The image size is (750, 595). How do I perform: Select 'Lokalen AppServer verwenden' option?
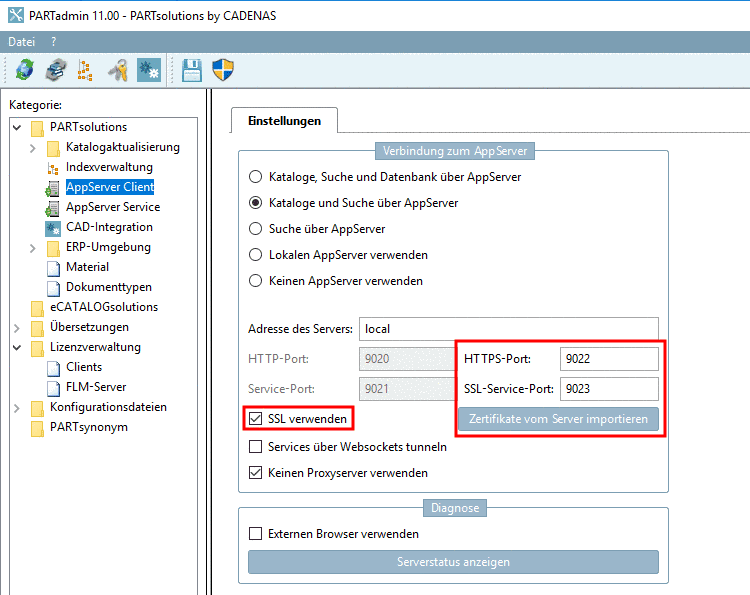(255, 254)
